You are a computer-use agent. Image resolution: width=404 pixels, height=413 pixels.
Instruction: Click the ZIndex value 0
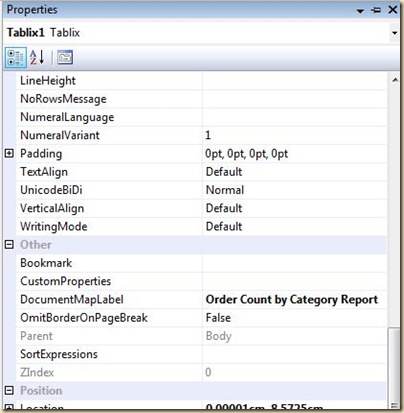click(208, 372)
